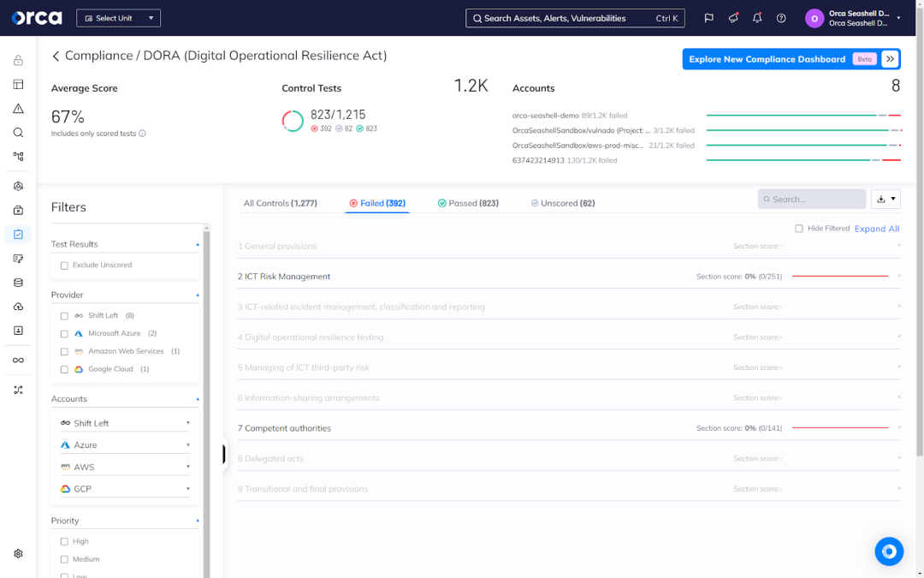Open the download export dropdown
This screenshot has width=924, height=578.
tap(885, 199)
